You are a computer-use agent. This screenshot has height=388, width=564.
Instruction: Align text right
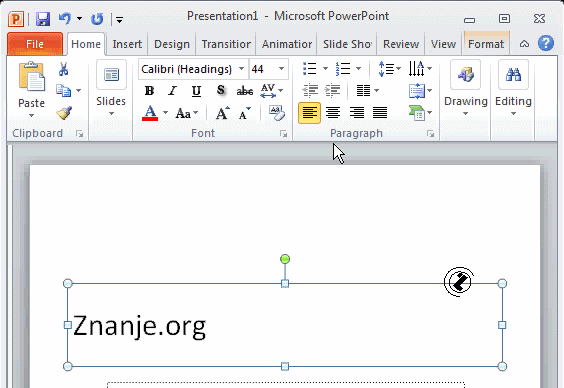357,113
